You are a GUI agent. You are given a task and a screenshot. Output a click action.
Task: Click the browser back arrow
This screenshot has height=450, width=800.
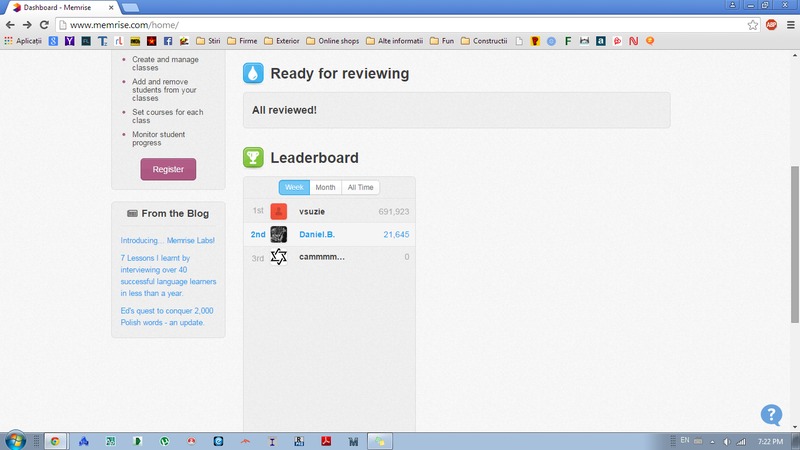pos(10,24)
